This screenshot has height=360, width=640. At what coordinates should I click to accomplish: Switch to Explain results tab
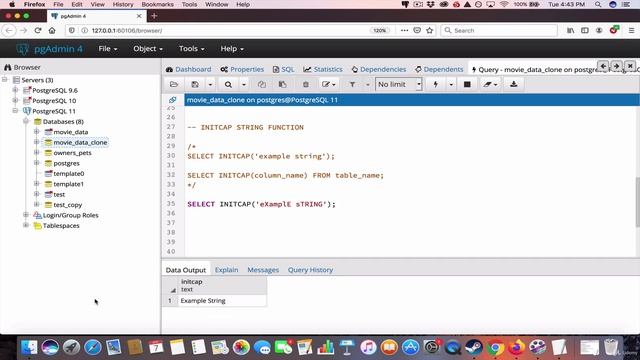pyautogui.click(x=227, y=270)
